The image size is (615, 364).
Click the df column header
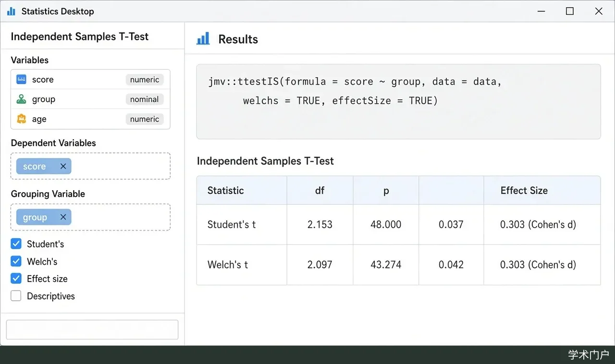point(320,190)
